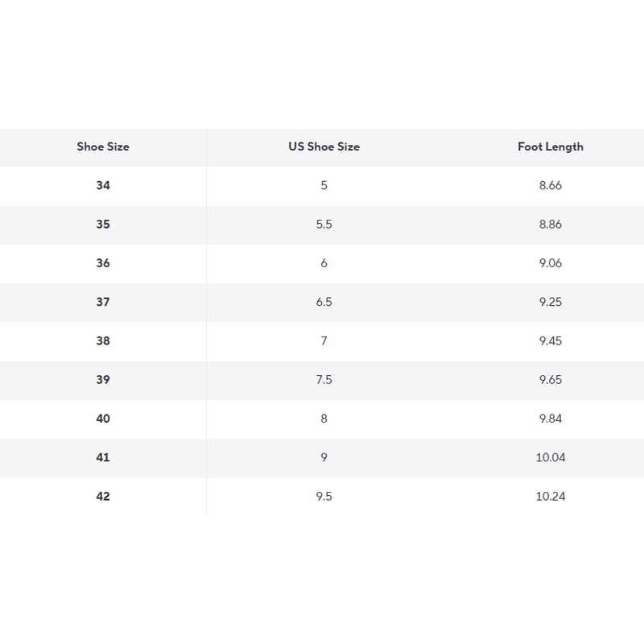Screen dimensions: 644x644
Task: Click the size 40 row label
Action: coord(103,419)
